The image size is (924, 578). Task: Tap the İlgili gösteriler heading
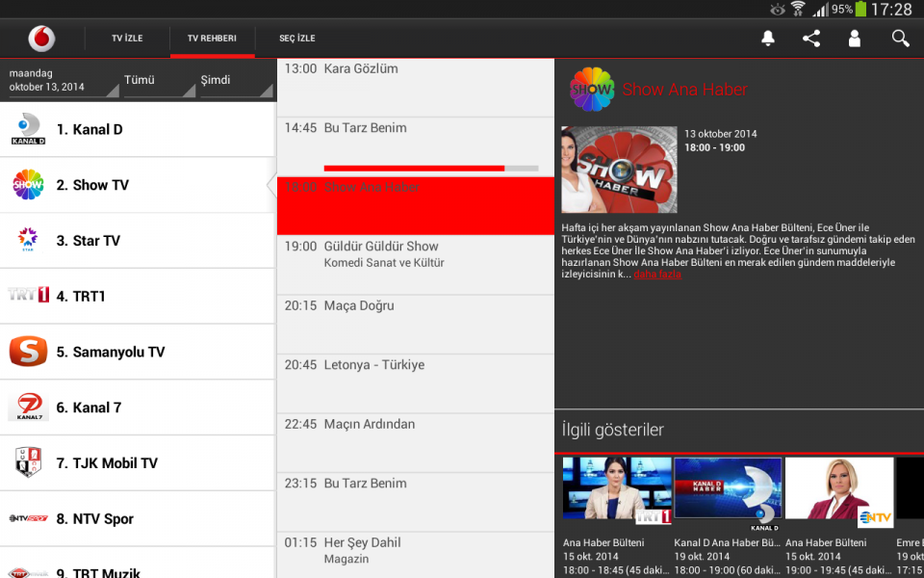click(613, 430)
